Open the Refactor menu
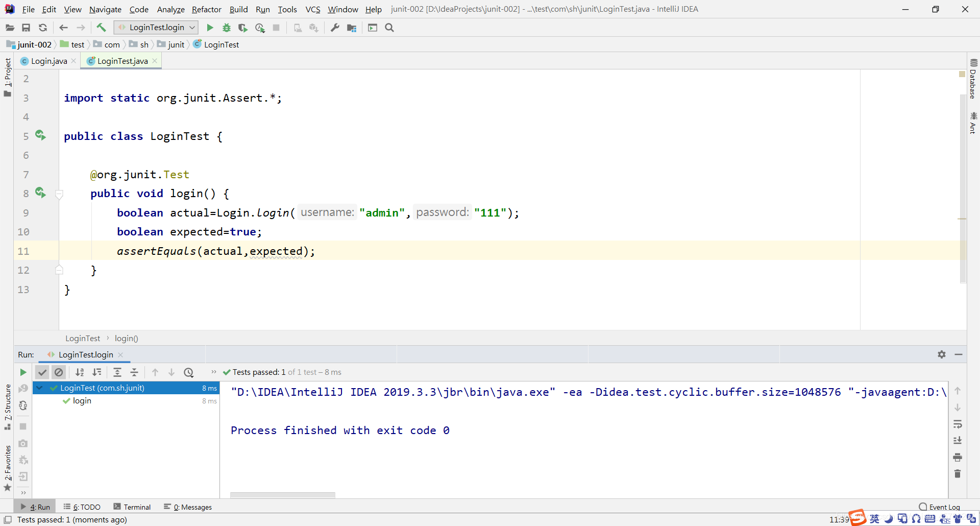The image size is (980, 526). click(206, 9)
